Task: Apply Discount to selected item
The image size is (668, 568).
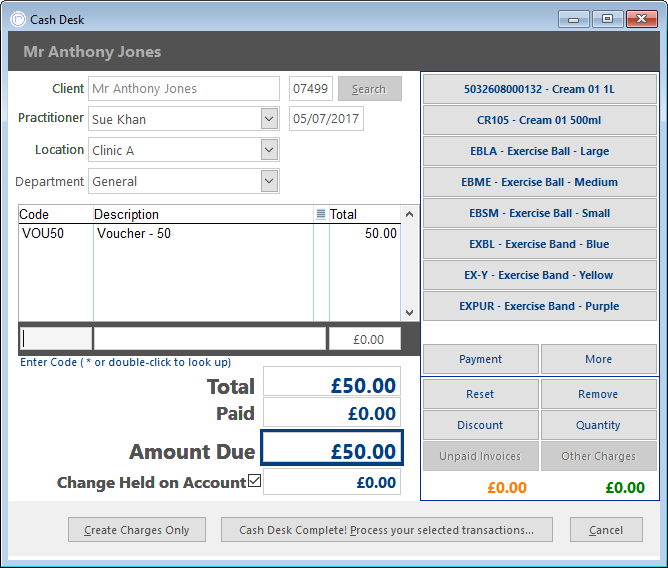Action: pos(481,425)
